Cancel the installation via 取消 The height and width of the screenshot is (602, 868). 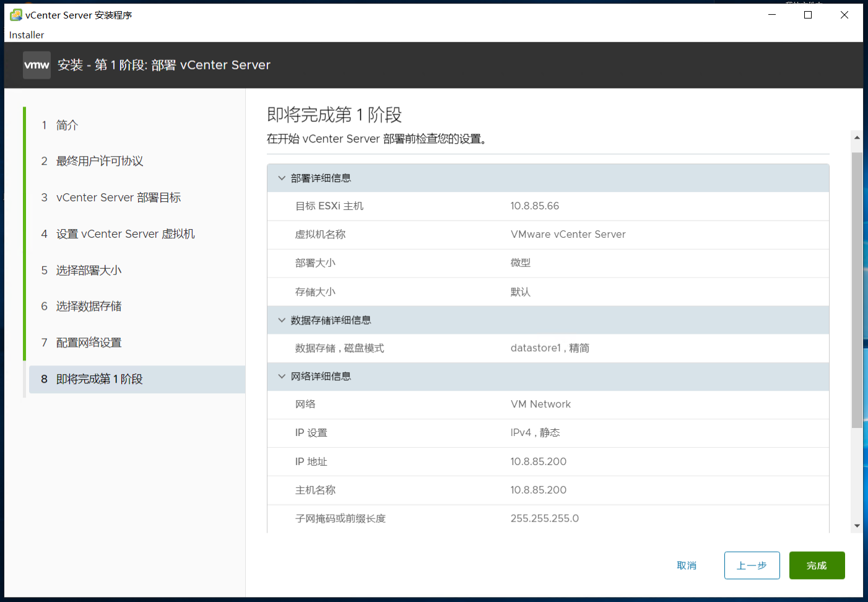coord(686,565)
